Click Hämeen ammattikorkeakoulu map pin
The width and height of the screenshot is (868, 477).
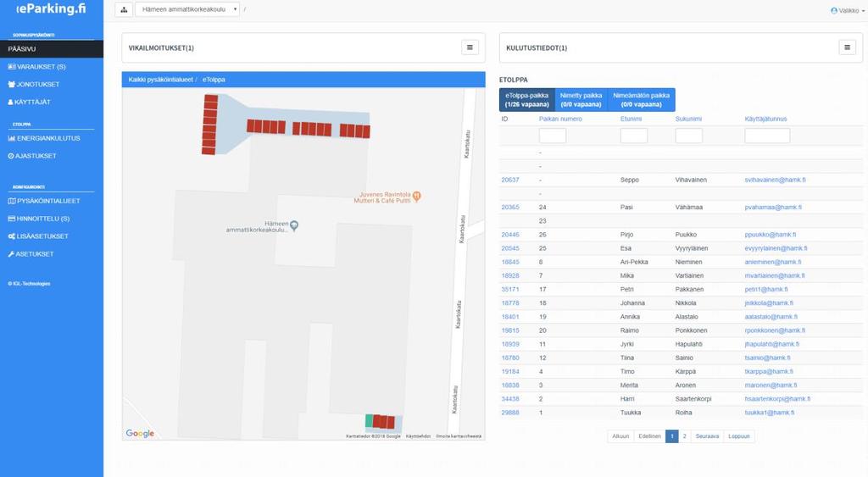pos(294,225)
